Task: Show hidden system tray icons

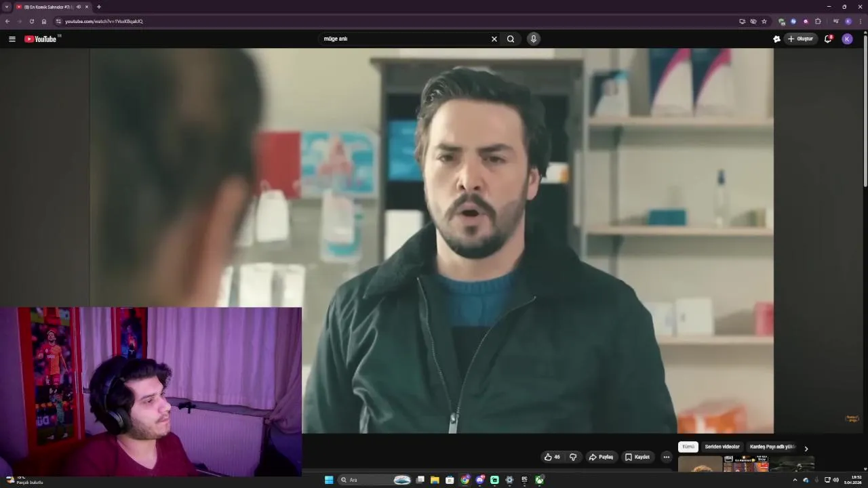Action: (x=795, y=480)
